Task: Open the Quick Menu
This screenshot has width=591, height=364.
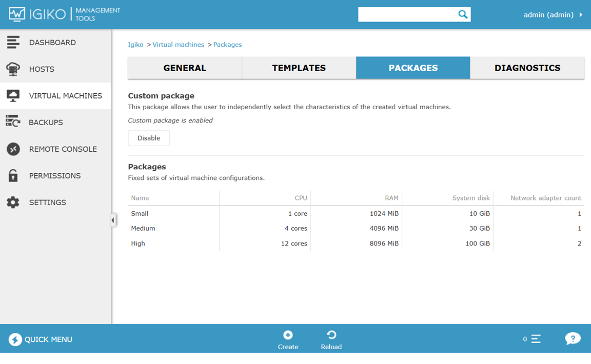Action: tap(41, 339)
